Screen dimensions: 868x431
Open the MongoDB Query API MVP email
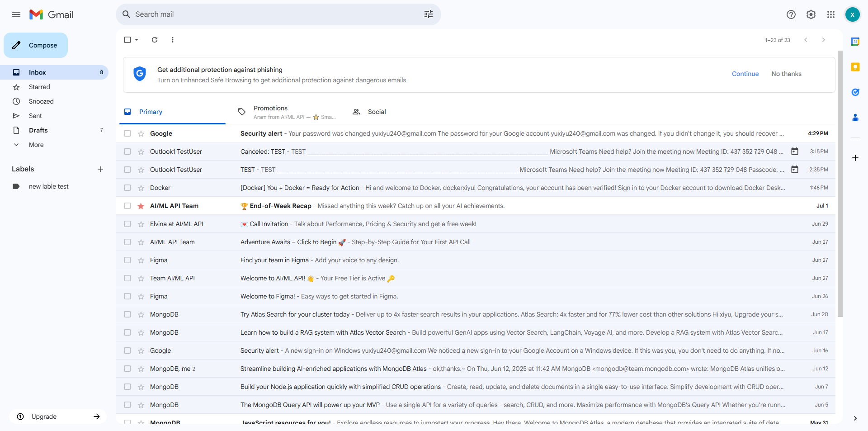[x=476, y=405]
